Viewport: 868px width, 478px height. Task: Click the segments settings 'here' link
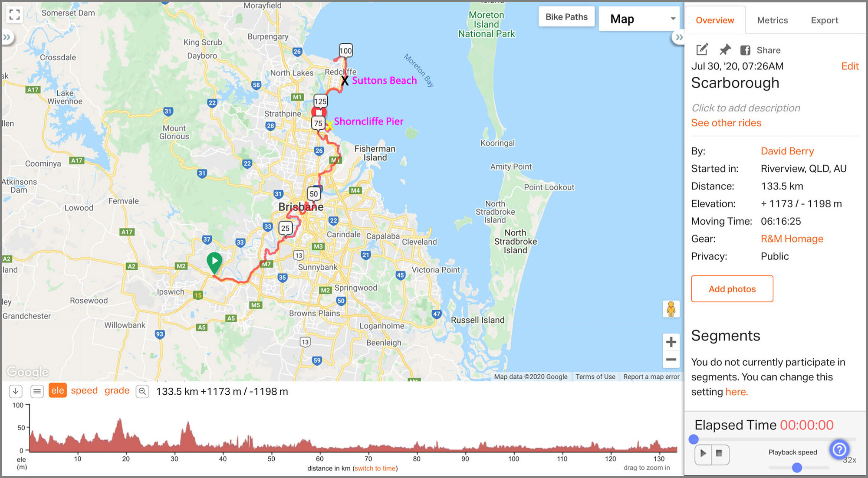(x=736, y=392)
